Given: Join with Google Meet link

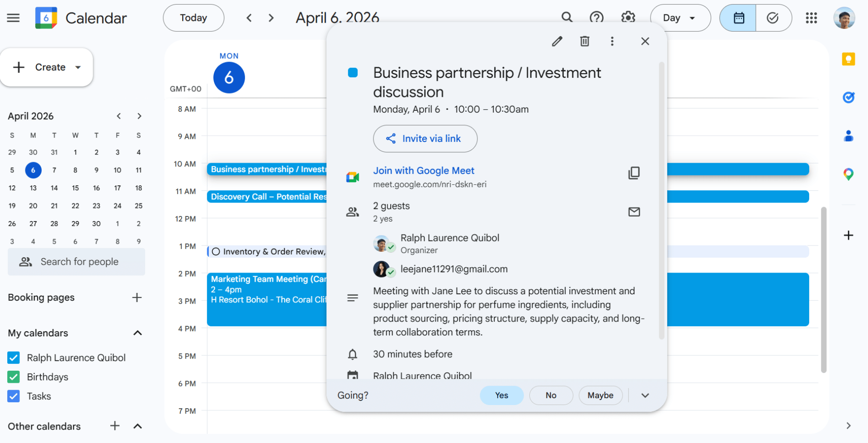Looking at the screenshot, I should point(424,171).
